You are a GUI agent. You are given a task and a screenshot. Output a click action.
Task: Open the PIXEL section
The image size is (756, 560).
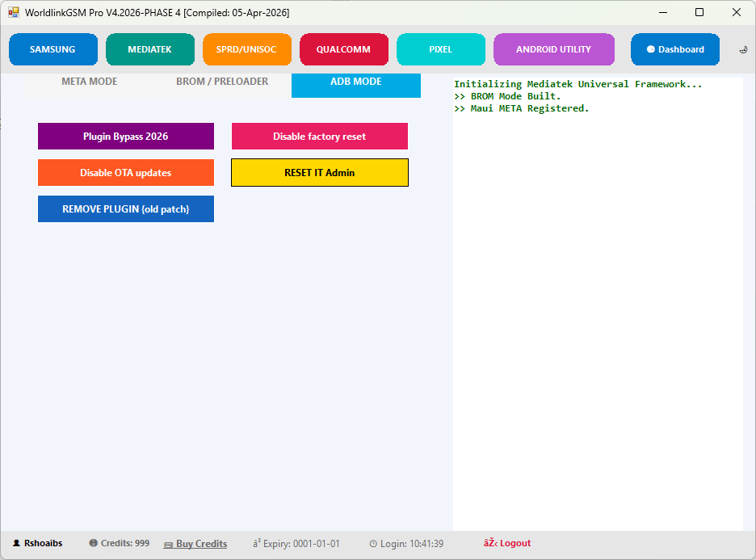440,49
